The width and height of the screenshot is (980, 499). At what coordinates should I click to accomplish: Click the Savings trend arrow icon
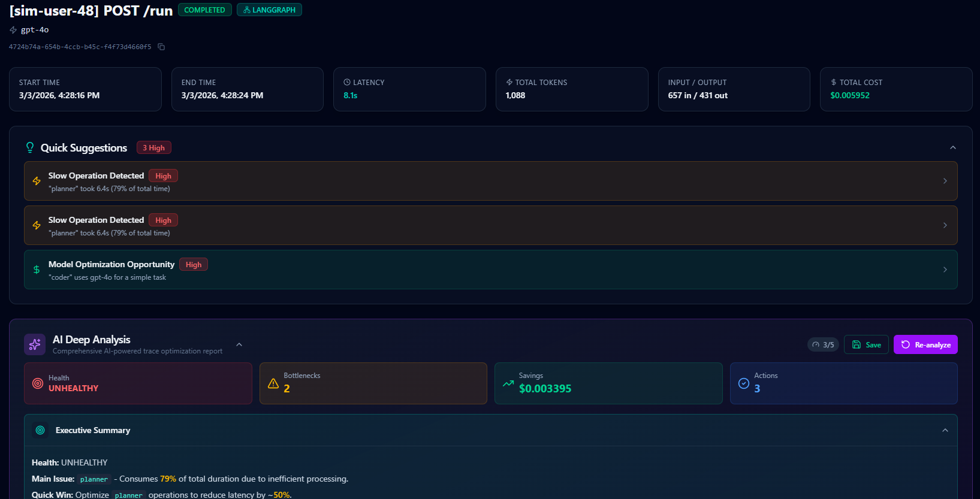pyautogui.click(x=508, y=383)
